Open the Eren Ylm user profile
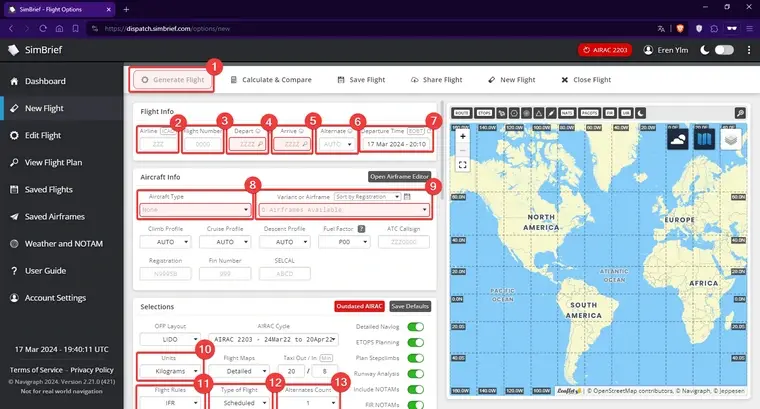 coord(665,50)
